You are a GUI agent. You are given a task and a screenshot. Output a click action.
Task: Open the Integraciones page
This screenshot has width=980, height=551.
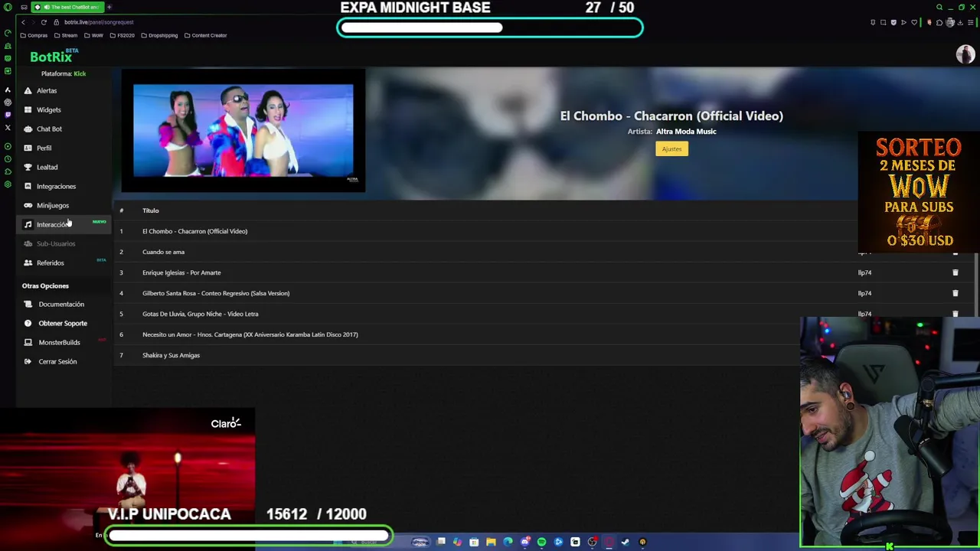click(56, 186)
